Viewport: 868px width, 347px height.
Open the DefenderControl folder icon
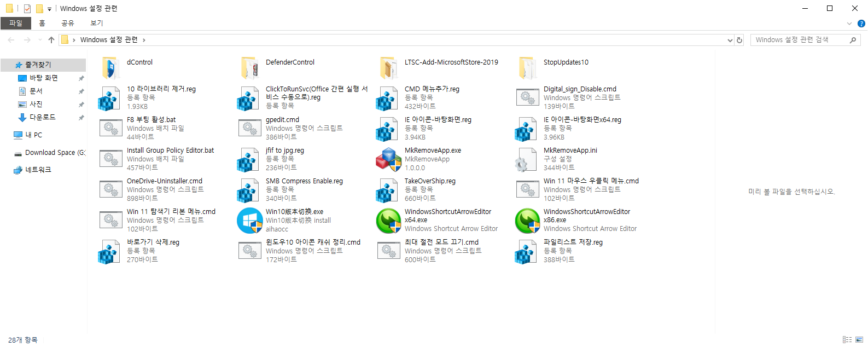249,68
